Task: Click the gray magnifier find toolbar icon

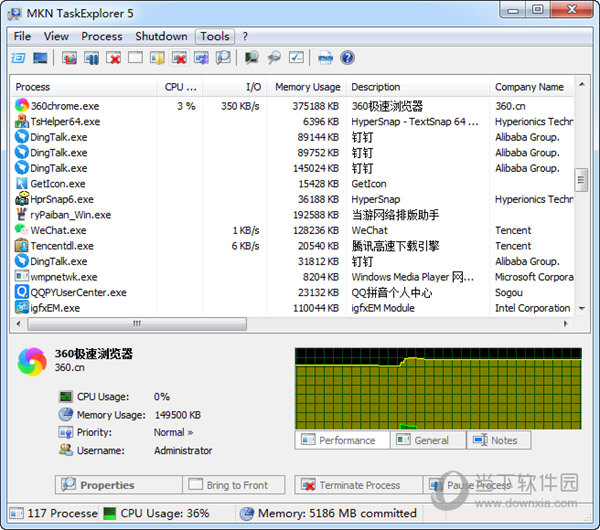Action: pyautogui.click(x=274, y=58)
